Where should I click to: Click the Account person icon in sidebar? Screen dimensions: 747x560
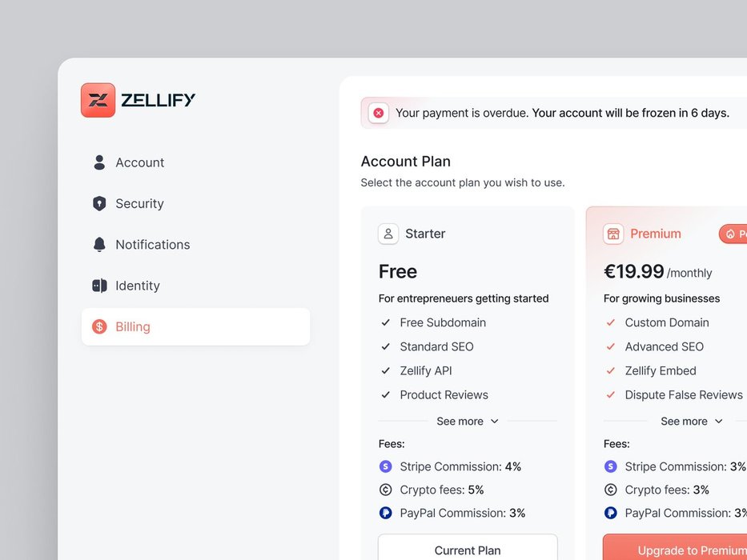pyautogui.click(x=99, y=162)
